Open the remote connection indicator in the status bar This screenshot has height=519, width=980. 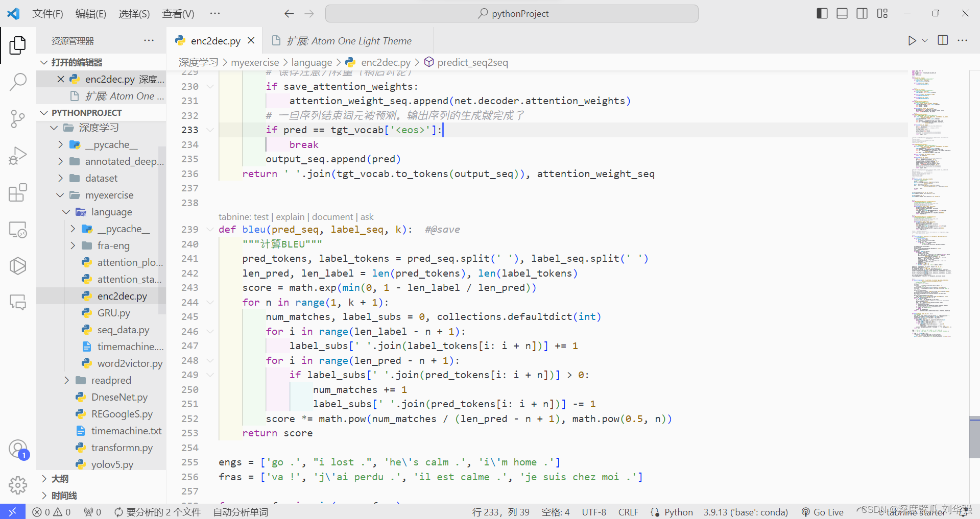click(13, 511)
